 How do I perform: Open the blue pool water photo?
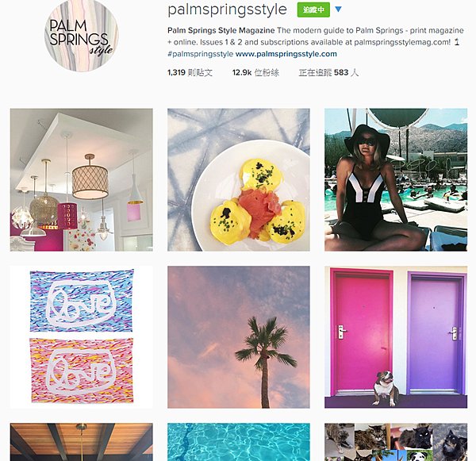[239, 442]
